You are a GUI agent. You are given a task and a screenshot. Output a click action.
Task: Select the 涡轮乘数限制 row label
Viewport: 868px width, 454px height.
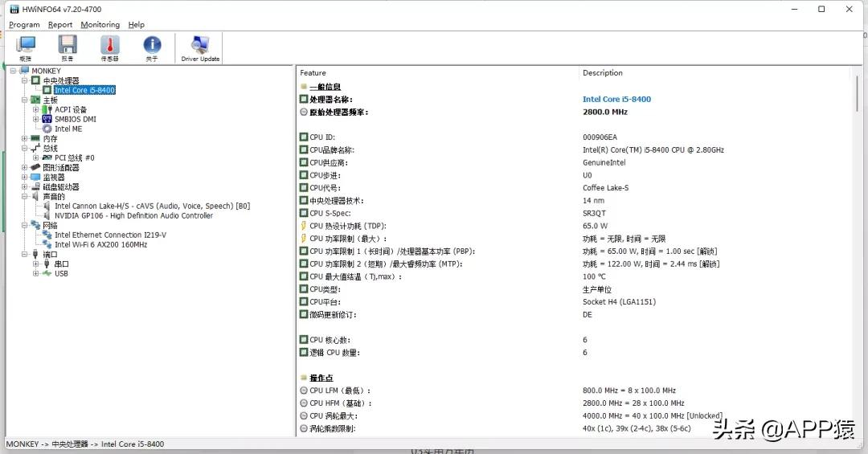tap(333, 428)
